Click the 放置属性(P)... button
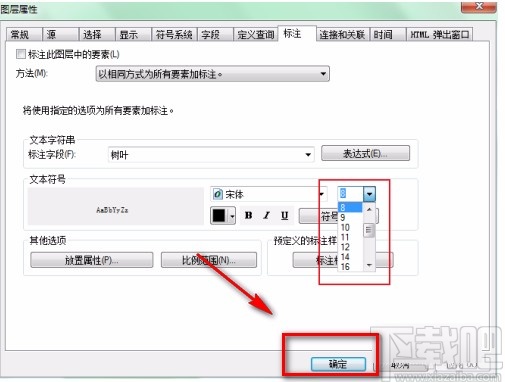Image resolution: width=505 pixels, height=382 pixels. coord(92,260)
